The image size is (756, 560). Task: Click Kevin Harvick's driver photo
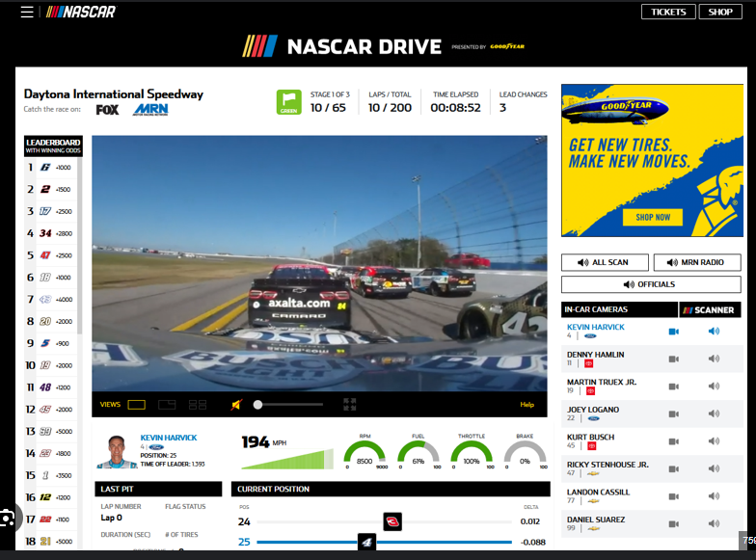tap(116, 451)
